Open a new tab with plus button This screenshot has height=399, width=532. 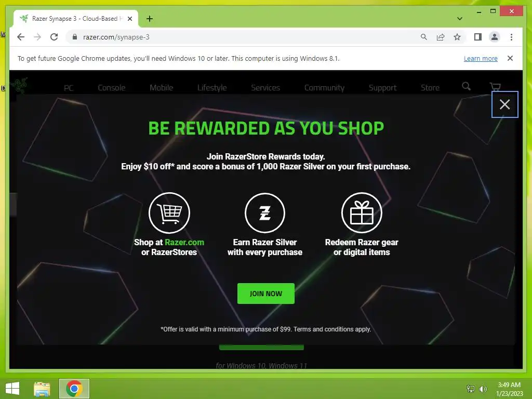[149, 19]
